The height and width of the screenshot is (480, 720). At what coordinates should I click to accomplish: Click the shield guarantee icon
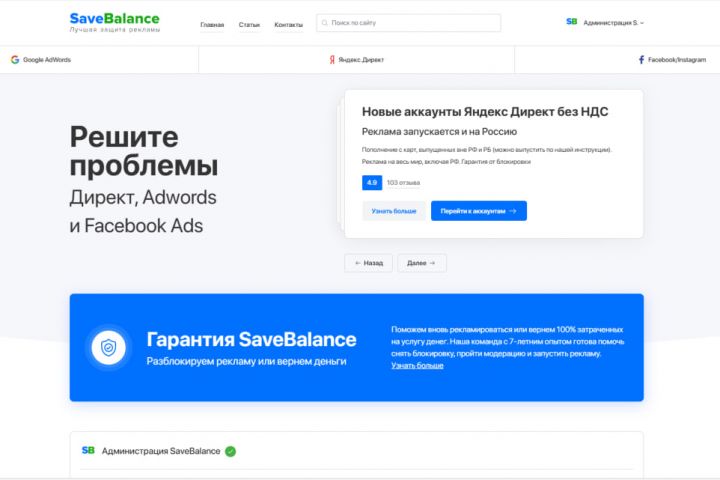point(108,348)
